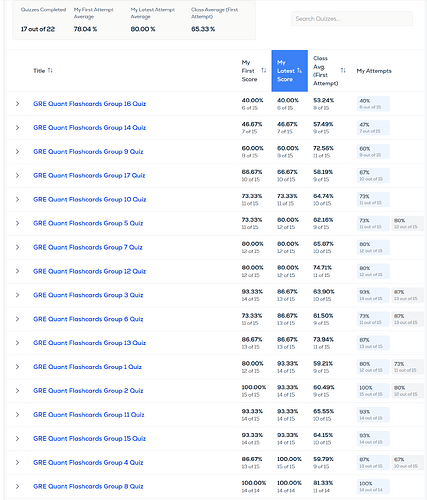This screenshot has width=427, height=500.
Task: Open GRE Quant Flashcards Group 7 Quiz
Action: click(x=88, y=247)
